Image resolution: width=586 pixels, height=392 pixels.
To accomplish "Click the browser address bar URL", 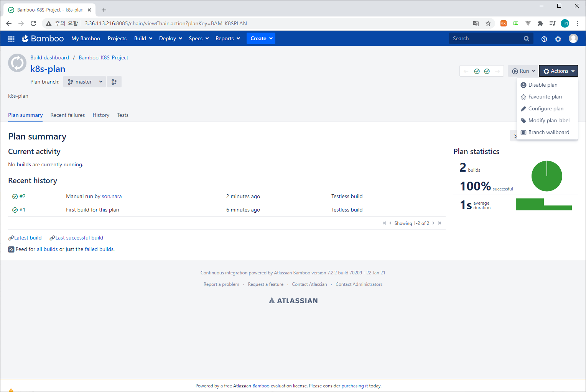I will (166, 23).
